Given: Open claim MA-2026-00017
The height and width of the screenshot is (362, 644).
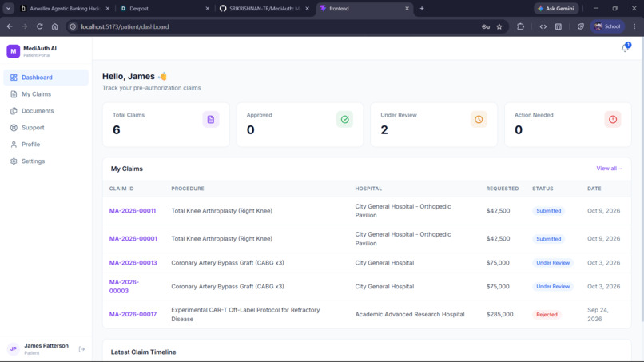Looking at the screenshot, I should (133, 314).
